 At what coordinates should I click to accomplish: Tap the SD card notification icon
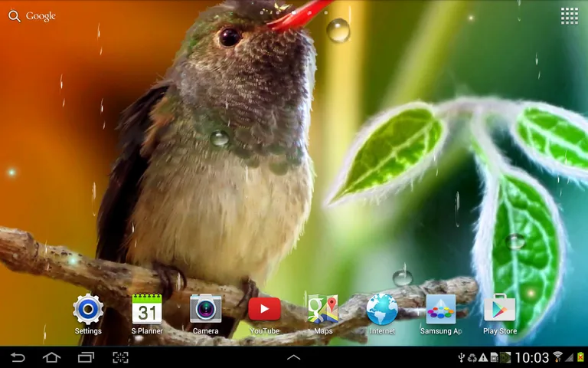pyautogui.click(x=494, y=357)
